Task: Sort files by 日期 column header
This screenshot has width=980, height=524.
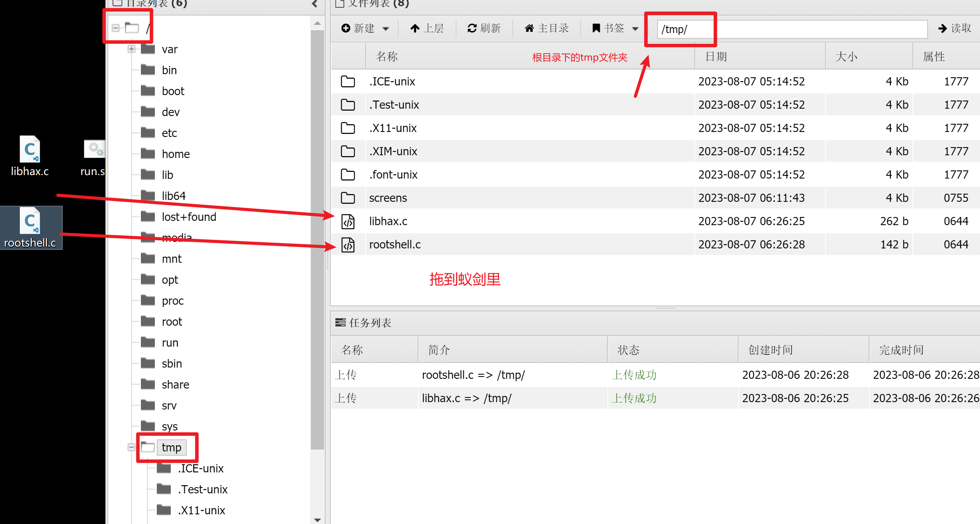Action: point(716,57)
